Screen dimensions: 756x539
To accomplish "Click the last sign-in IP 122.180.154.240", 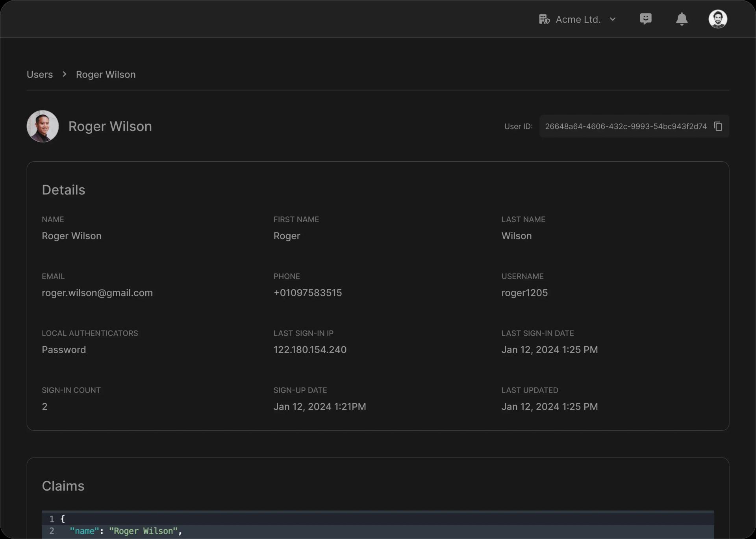I will [310, 349].
